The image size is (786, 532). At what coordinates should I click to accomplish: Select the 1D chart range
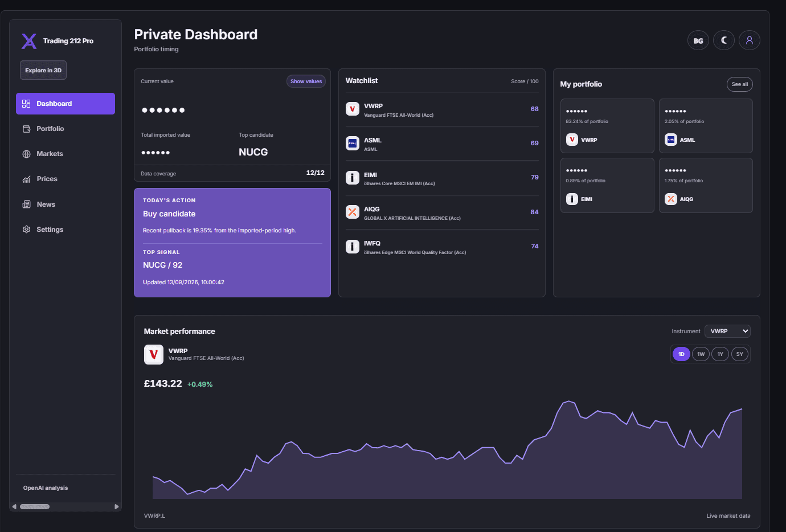coord(681,354)
